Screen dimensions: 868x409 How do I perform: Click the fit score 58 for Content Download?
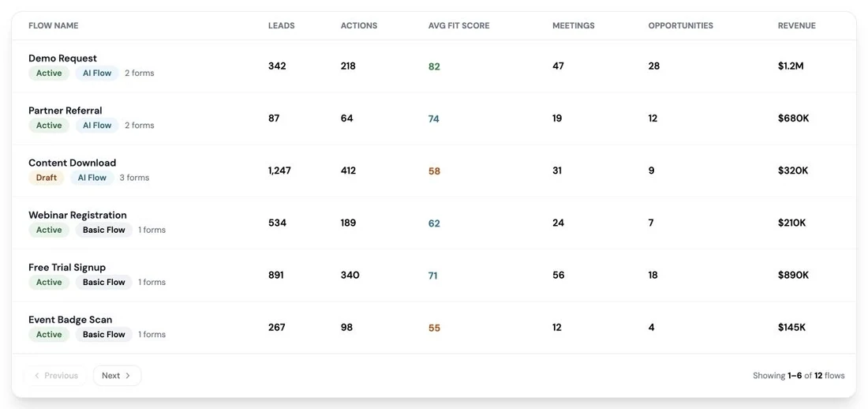(x=434, y=171)
